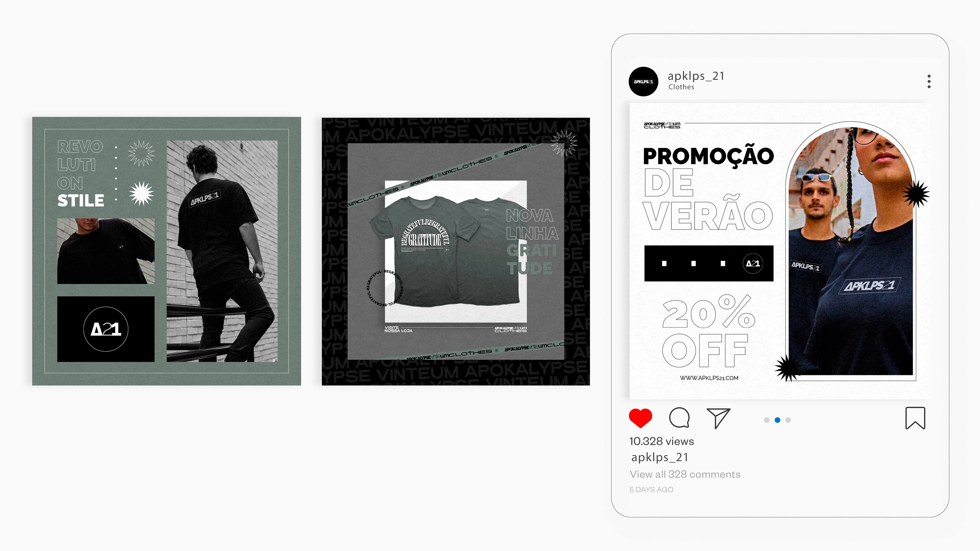Select the blue active carousel dot
This screenshot has height=551, width=980.
[x=777, y=420]
